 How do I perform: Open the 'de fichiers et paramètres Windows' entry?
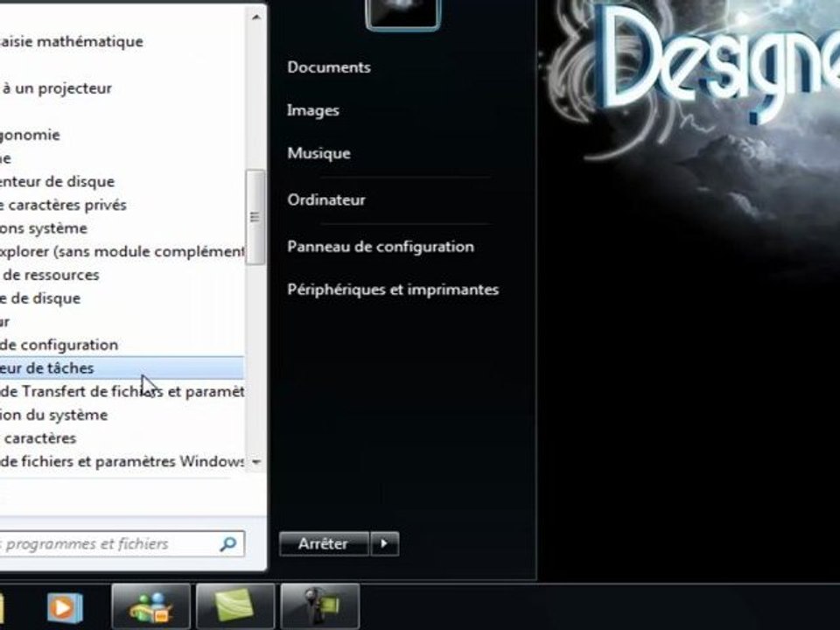[x=122, y=461]
